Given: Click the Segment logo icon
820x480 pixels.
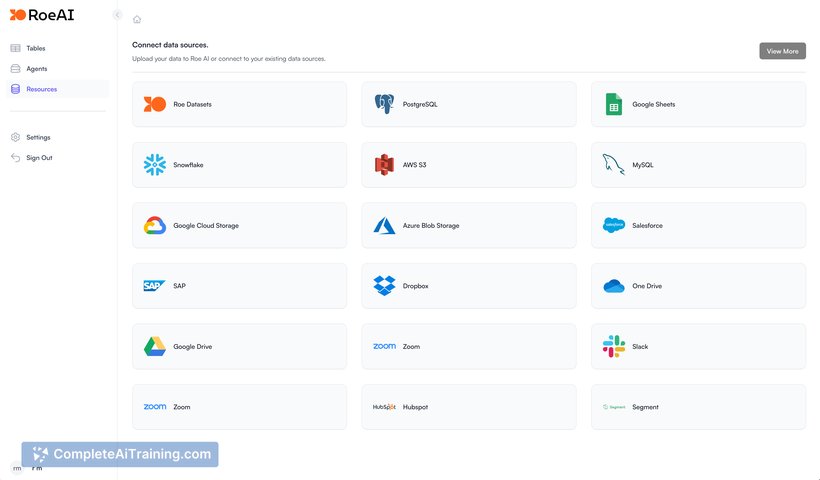Looking at the screenshot, I should (614, 407).
